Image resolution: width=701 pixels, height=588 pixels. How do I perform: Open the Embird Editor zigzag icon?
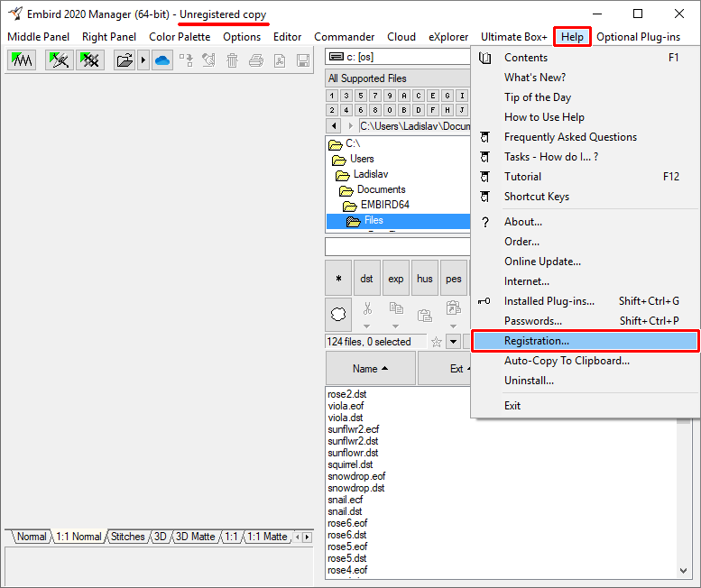coord(22,60)
